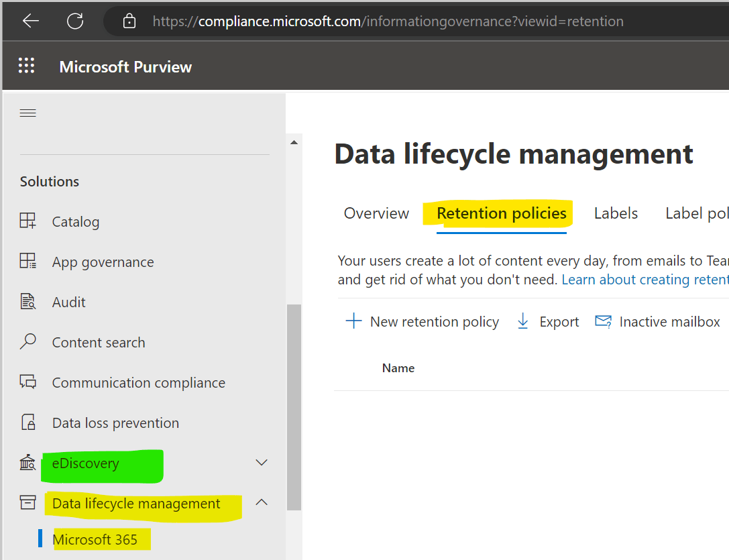
Task: Select the Retention policies tab
Action: [501, 213]
